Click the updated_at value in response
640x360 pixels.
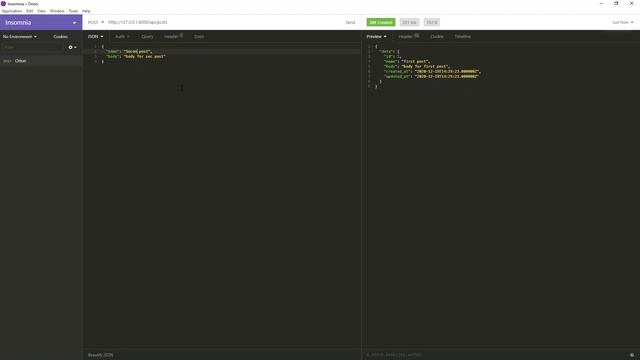tap(447, 76)
